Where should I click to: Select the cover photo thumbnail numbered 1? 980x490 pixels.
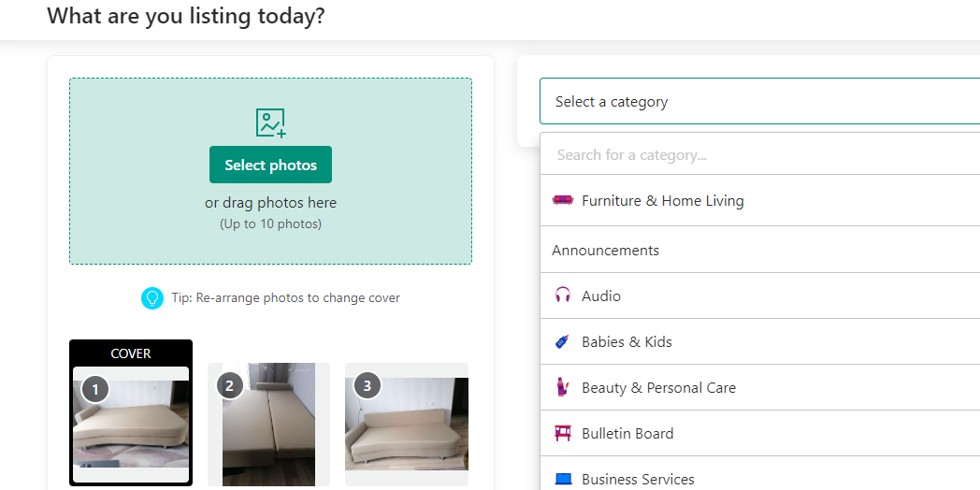point(131,423)
